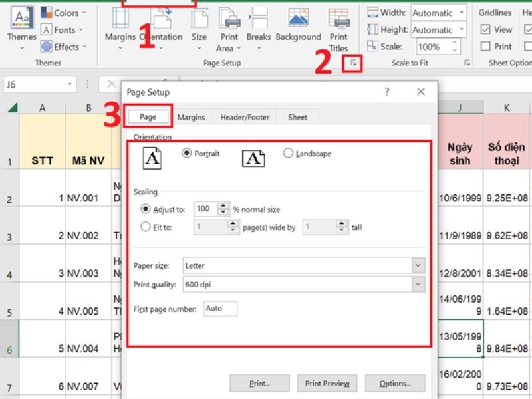Open the Page Setup dialog launcher
Image resolution: width=532 pixels, height=399 pixels.
[353, 63]
